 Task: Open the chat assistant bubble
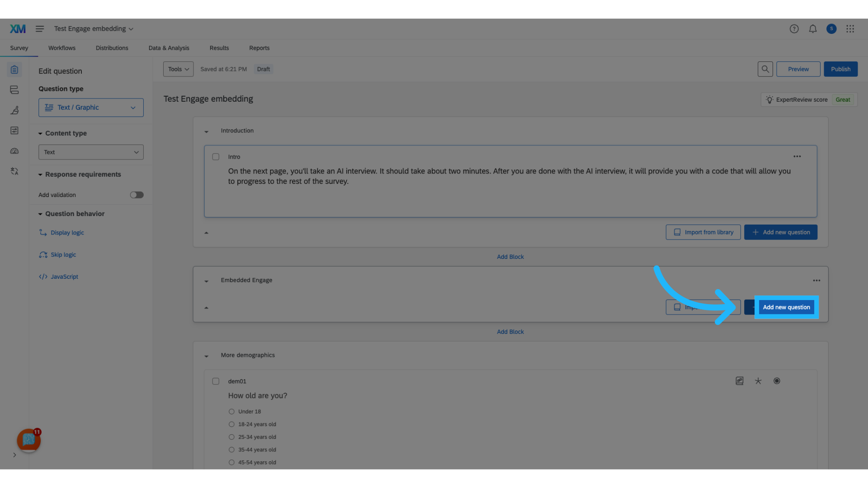tap(28, 440)
